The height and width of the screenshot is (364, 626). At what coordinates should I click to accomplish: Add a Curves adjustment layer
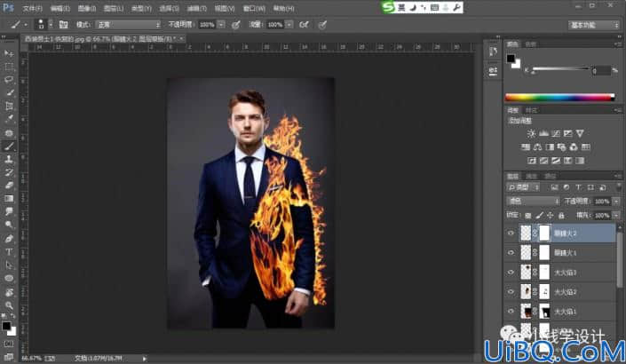point(556,133)
